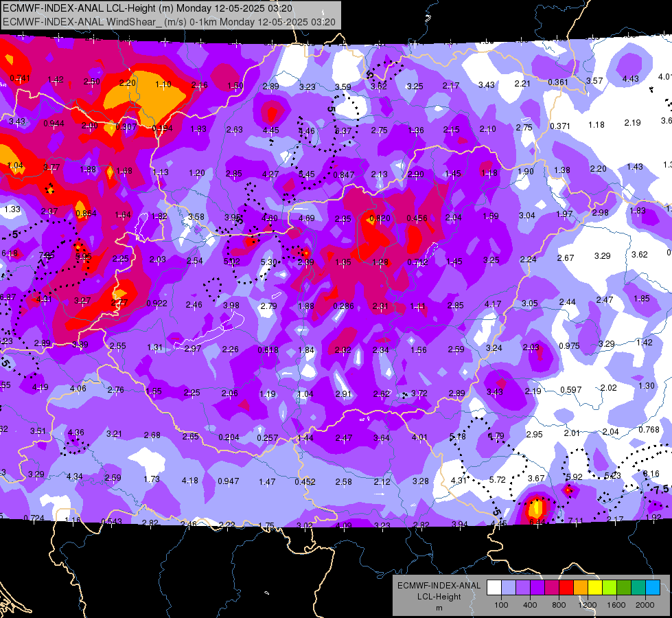Select the grid value '4.69'
Screen dimensions: 672x618
click(x=306, y=218)
